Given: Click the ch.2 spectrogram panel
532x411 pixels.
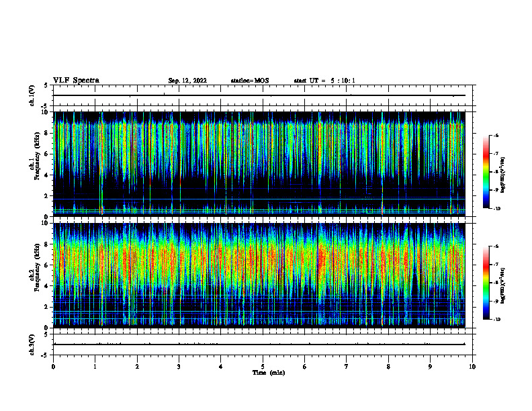Looking at the screenshot, I should click(x=259, y=275).
